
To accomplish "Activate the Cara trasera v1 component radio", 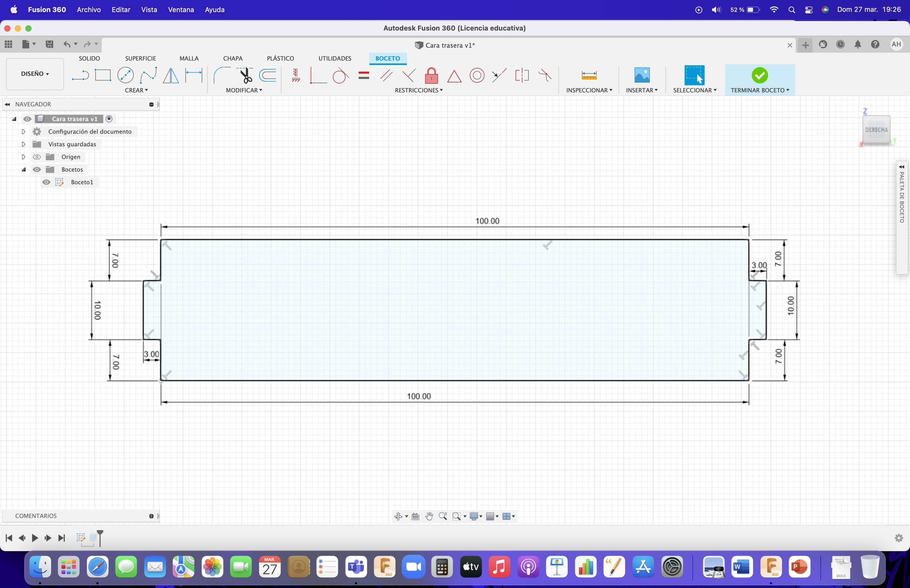I will point(109,119).
